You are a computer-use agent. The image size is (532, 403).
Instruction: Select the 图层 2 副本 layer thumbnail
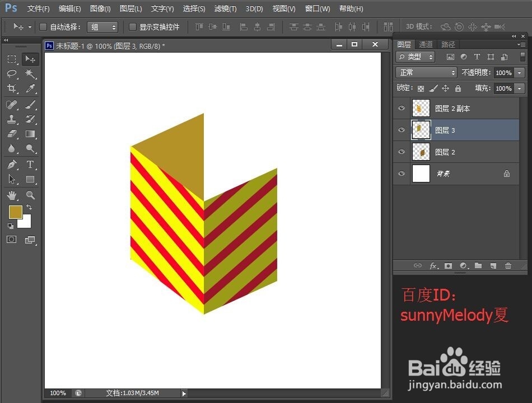(421, 108)
